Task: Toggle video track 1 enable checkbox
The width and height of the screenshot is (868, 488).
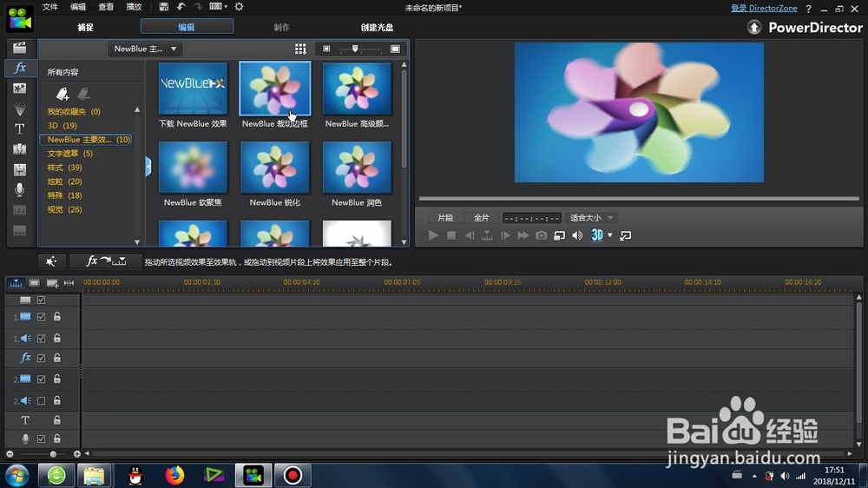Action: click(x=41, y=318)
